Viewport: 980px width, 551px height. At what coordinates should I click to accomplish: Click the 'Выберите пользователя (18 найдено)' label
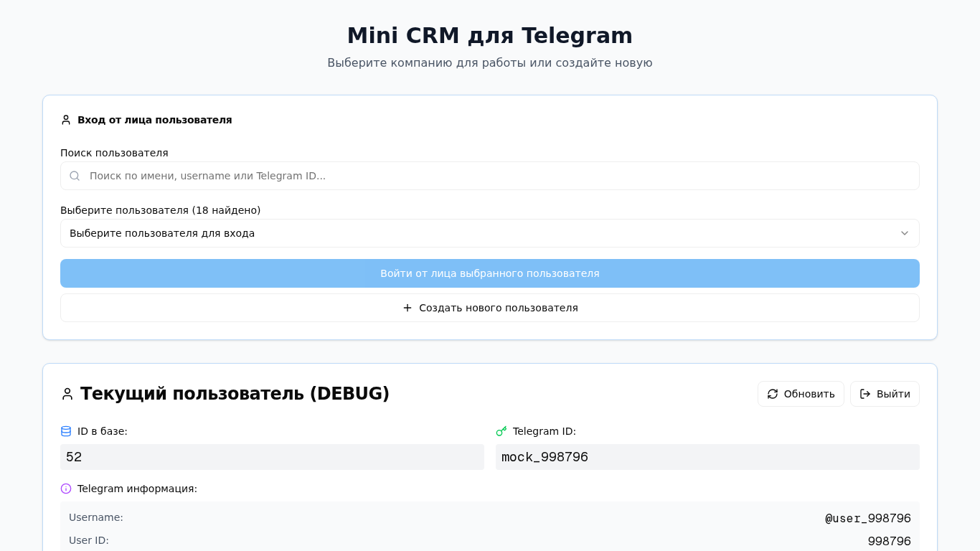(161, 210)
